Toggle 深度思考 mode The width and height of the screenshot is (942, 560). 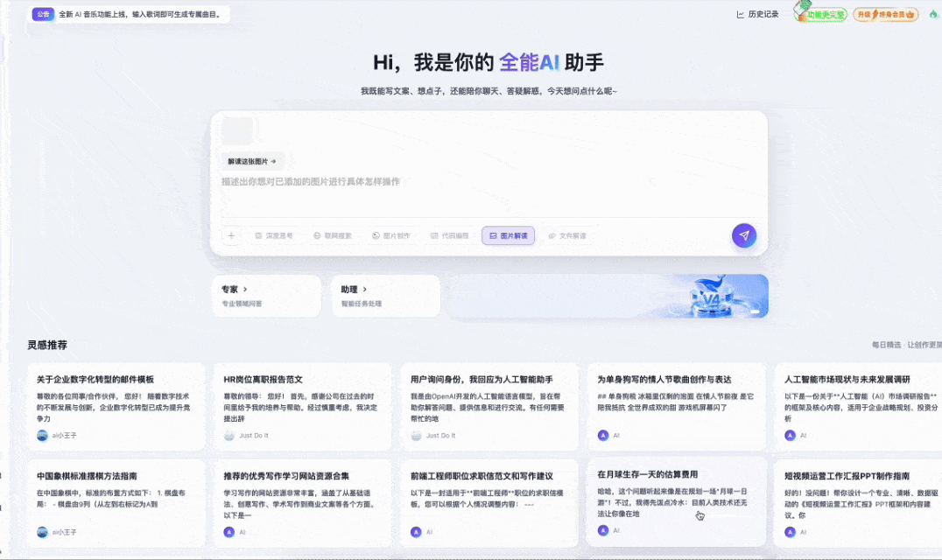click(274, 236)
